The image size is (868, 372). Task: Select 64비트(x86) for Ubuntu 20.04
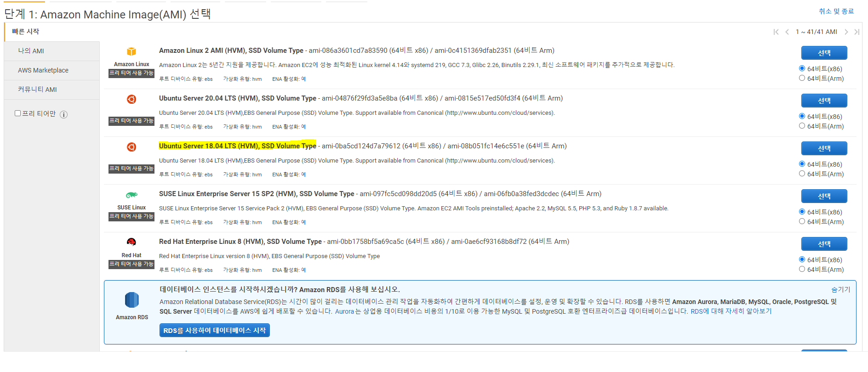pos(802,116)
